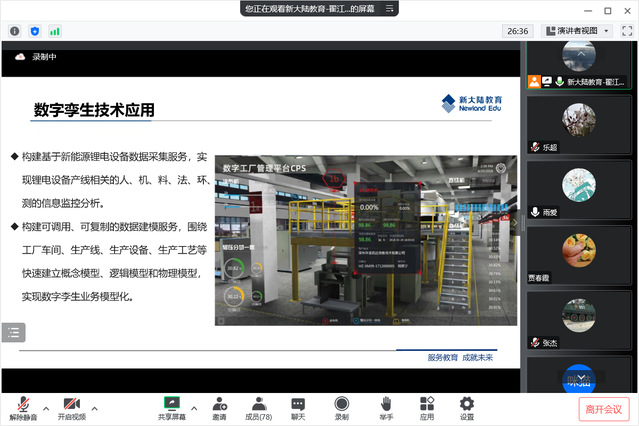
Task: Open the 聊天 chat panel
Action: pos(298,406)
